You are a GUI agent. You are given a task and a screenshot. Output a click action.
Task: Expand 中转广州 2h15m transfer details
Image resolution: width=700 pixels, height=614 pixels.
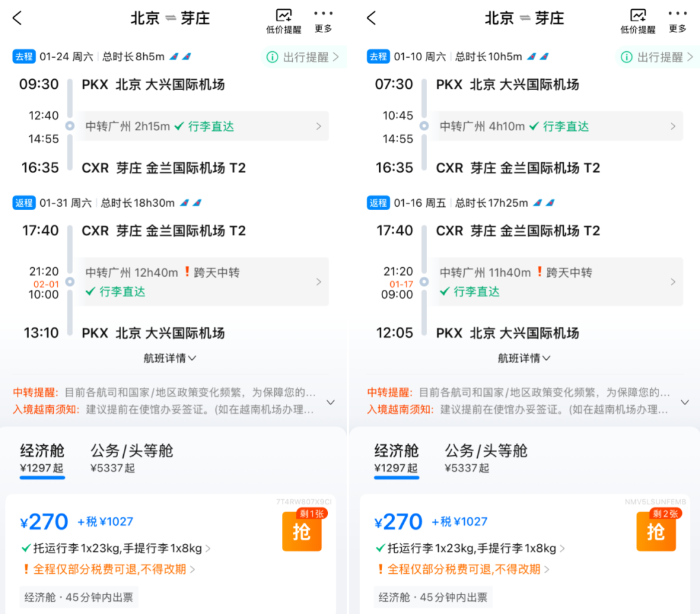click(x=203, y=126)
